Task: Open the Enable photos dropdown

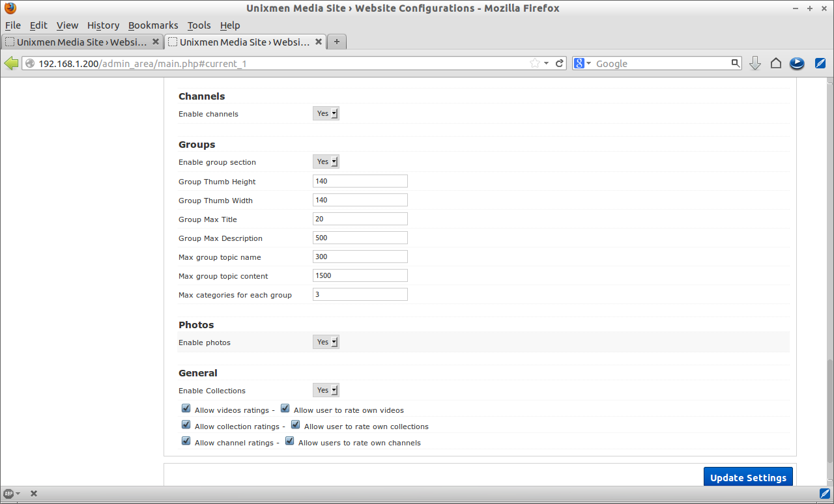Action: click(326, 342)
